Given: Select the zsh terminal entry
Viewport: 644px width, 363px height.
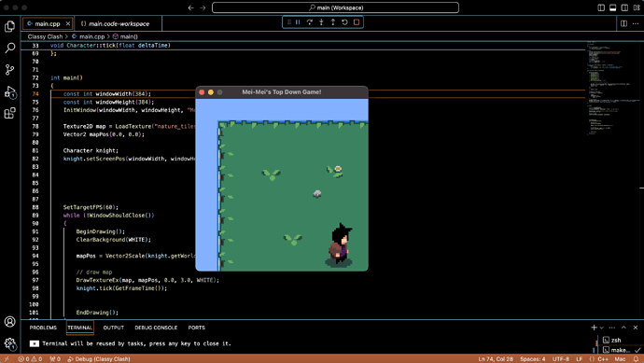Looking at the screenshot, I should [616, 340].
